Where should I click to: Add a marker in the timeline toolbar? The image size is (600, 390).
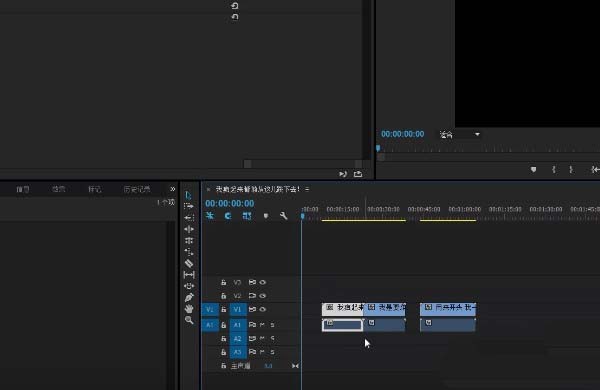266,216
